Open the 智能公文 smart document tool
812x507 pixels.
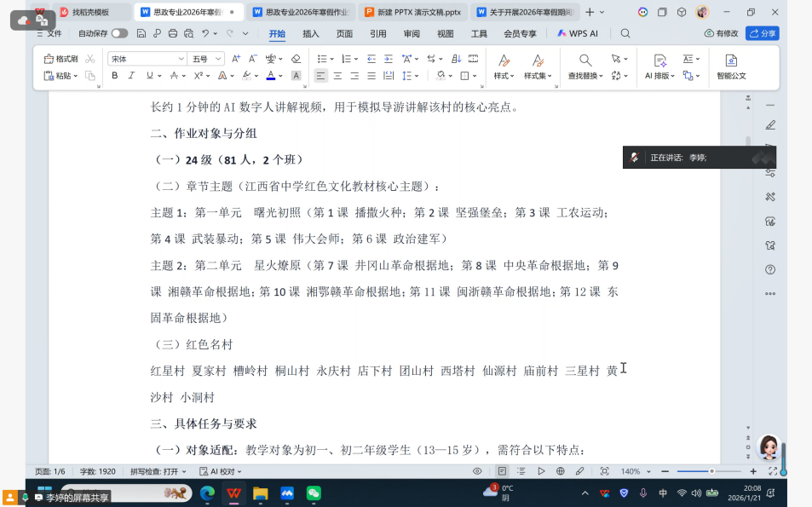click(731, 66)
